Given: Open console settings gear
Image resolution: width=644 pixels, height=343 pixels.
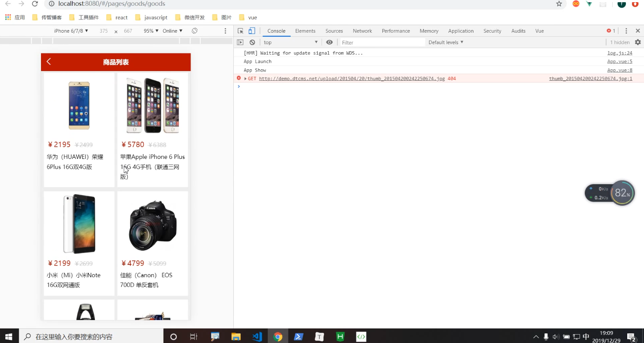Looking at the screenshot, I should (x=638, y=42).
